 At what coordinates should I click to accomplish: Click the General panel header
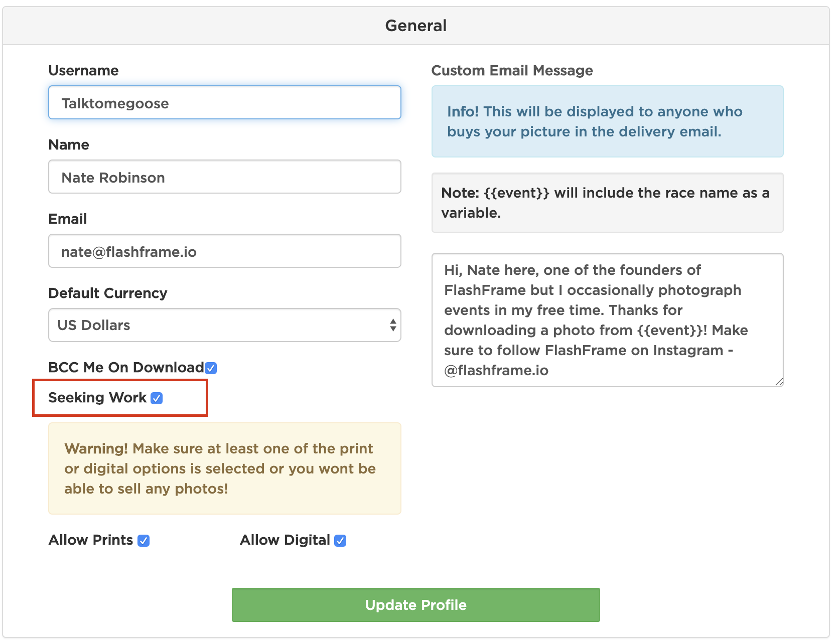pyautogui.click(x=415, y=26)
